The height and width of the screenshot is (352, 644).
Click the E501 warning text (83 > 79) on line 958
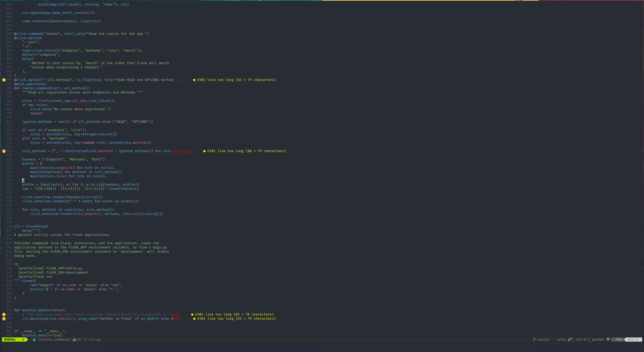(x=237, y=318)
